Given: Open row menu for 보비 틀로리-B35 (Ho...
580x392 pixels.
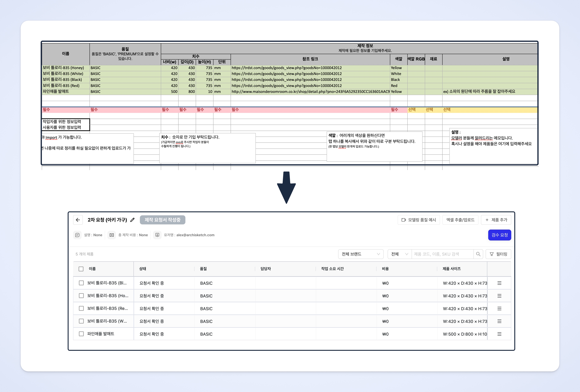Looking at the screenshot, I should pyautogui.click(x=499, y=296).
